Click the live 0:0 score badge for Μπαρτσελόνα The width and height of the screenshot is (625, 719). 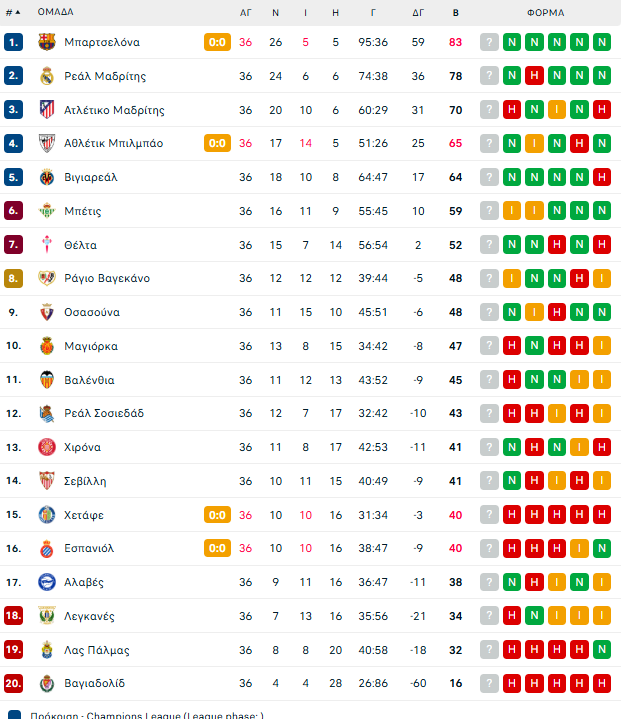tap(217, 42)
